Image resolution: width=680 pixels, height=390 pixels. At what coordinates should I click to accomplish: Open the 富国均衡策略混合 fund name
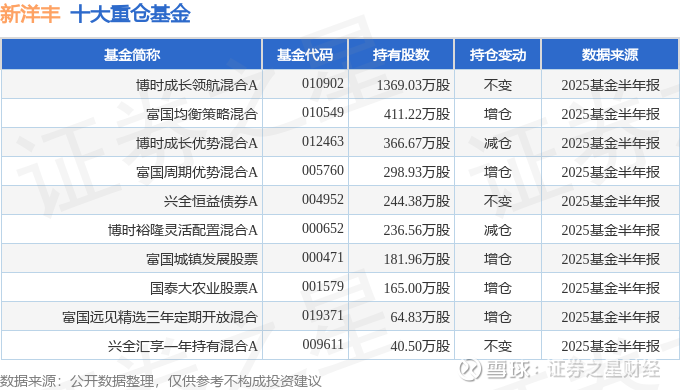[202, 114]
